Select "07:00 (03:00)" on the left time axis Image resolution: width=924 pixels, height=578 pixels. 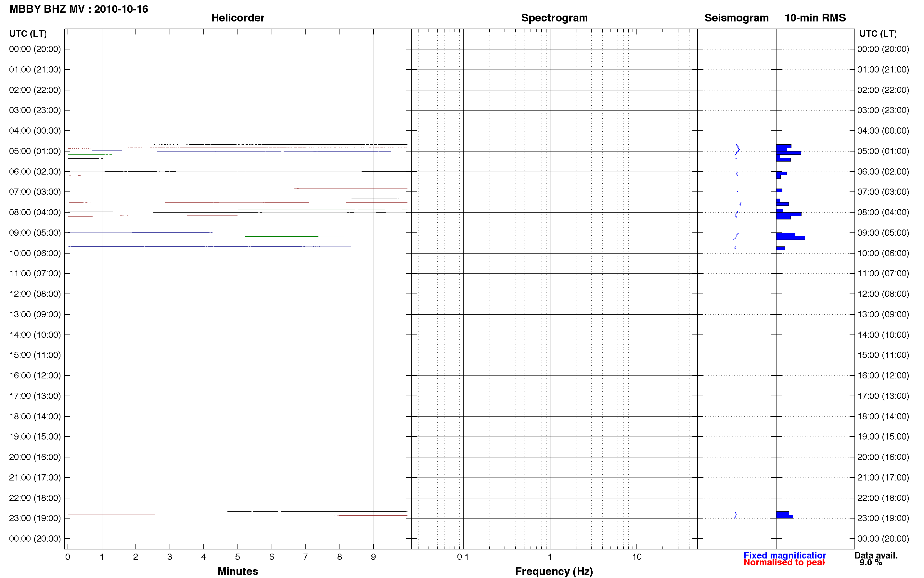click(35, 192)
